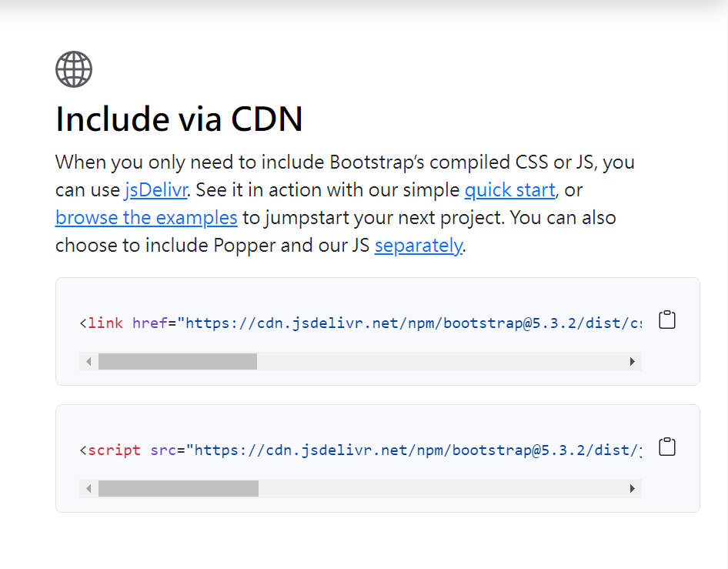Click scrollbar thumb in script code block
The image size is (728, 569).
[179, 488]
